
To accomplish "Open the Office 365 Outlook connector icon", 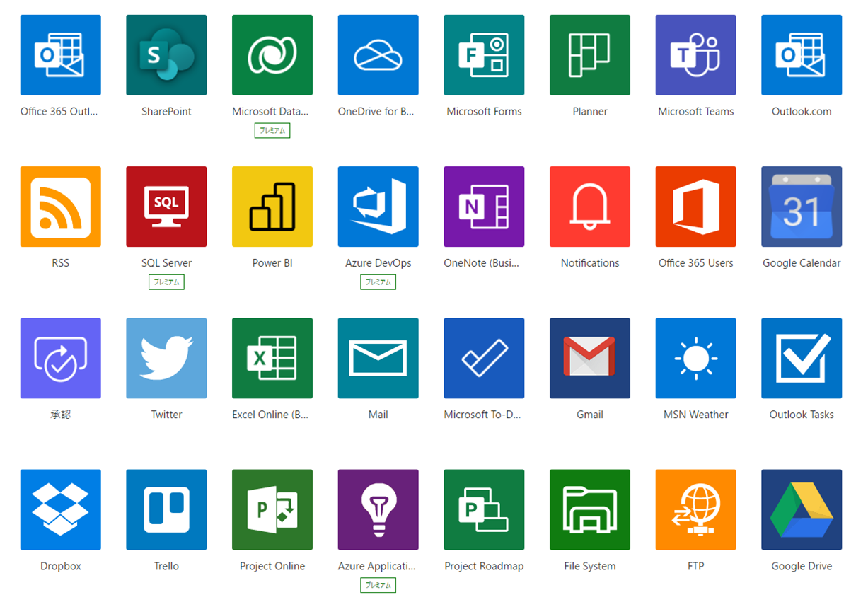I will click(61, 55).
